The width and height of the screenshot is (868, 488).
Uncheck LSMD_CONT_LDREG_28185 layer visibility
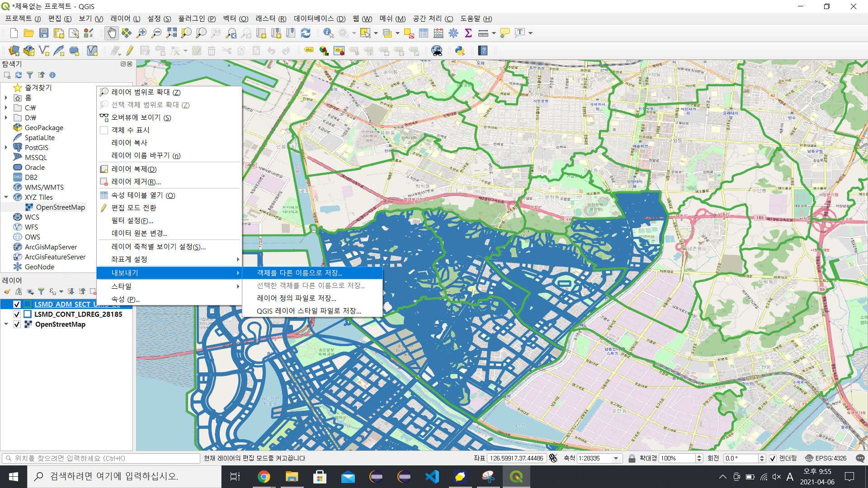click(17, 314)
